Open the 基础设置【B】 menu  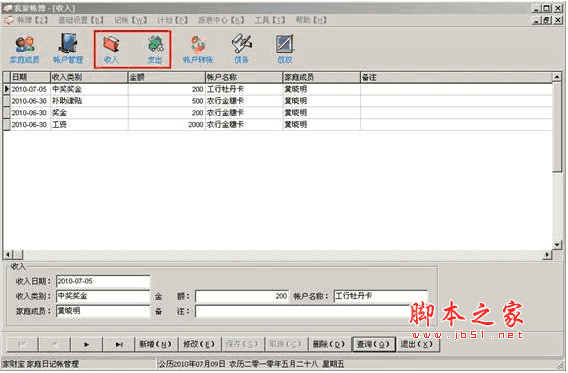point(81,20)
